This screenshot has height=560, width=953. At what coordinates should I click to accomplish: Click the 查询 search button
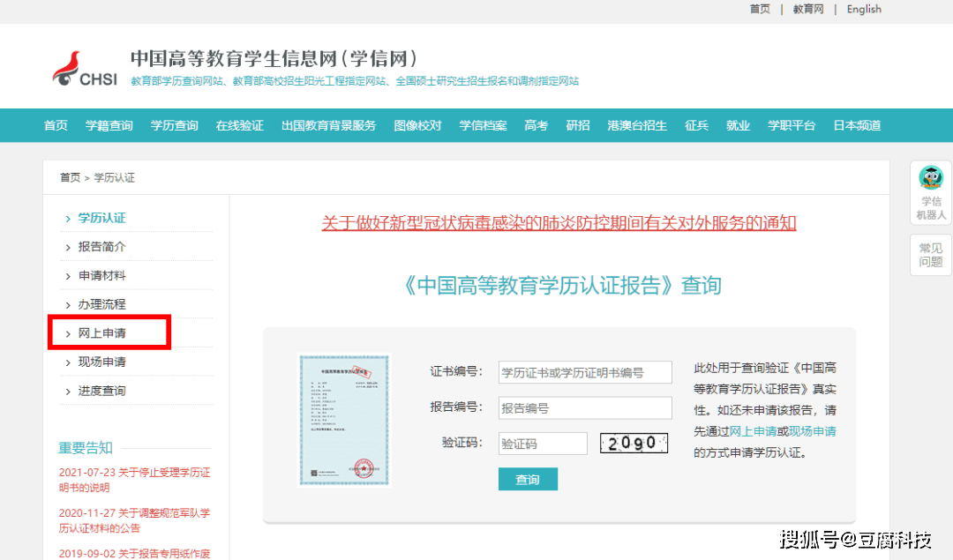pyautogui.click(x=528, y=477)
